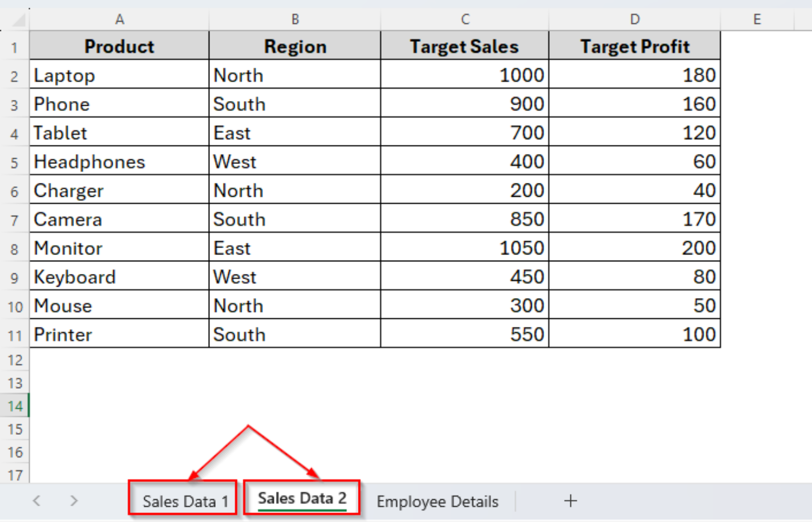Select row number 5
The width and height of the screenshot is (812, 522).
[x=14, y=161]
